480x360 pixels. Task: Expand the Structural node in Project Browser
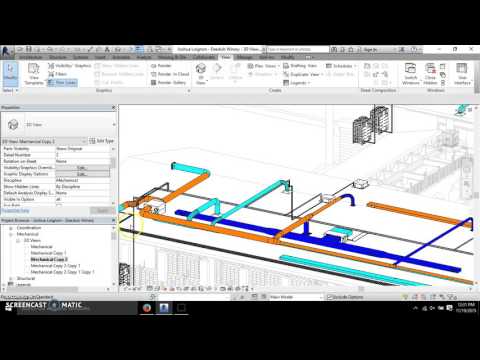(11, 278)
